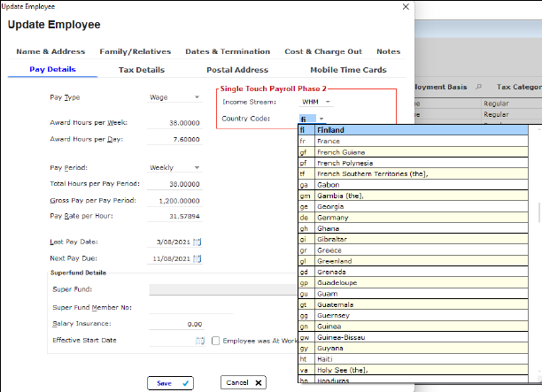Screen dimensions: 542x392
Task: Open the Income Stream dropdown
Action: 328,102
